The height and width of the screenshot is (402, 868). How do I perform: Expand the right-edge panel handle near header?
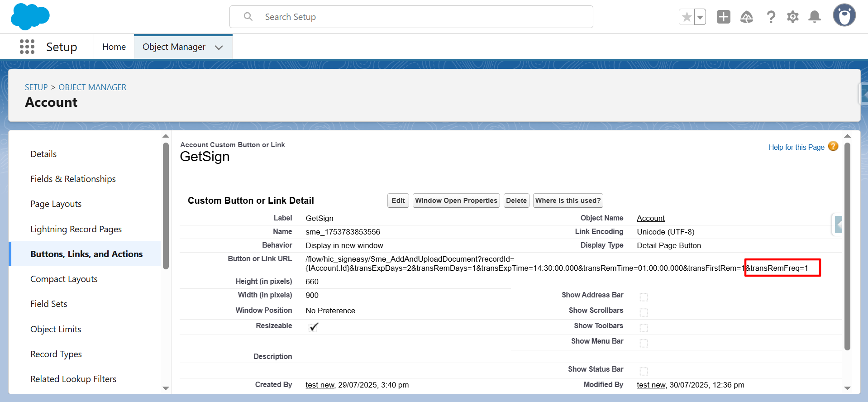[864, 95]
